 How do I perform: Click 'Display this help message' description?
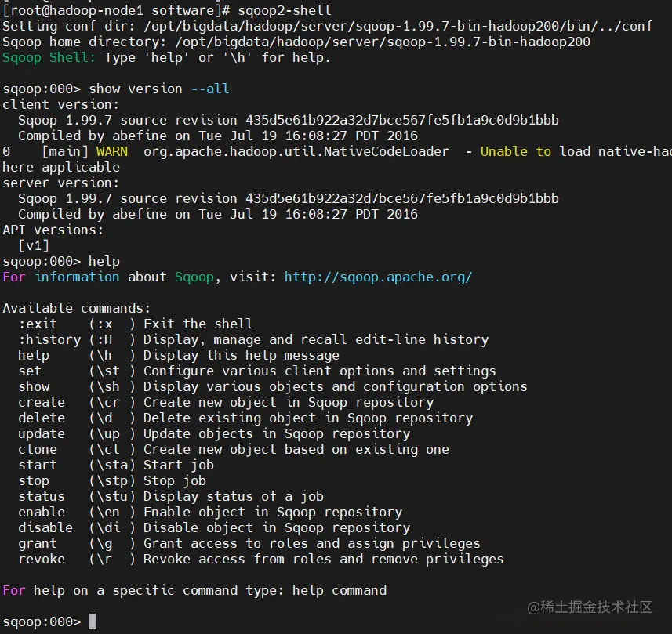pos(242,356)
